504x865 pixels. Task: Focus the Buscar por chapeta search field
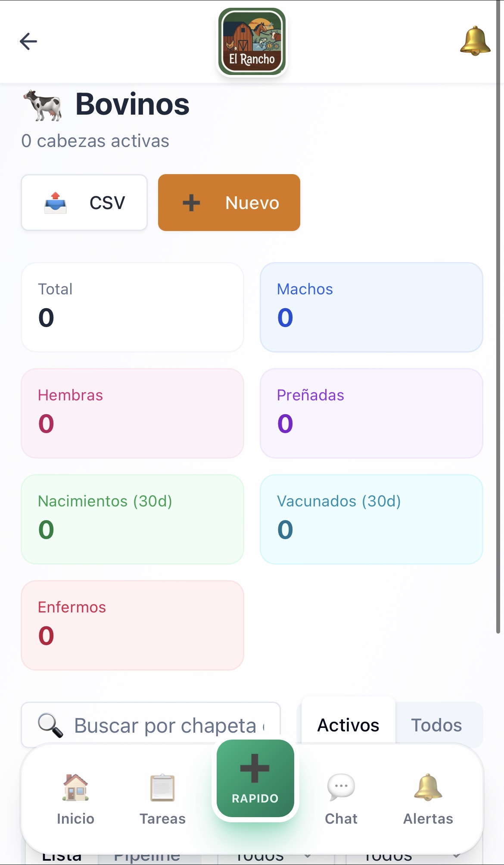point(169,725)
